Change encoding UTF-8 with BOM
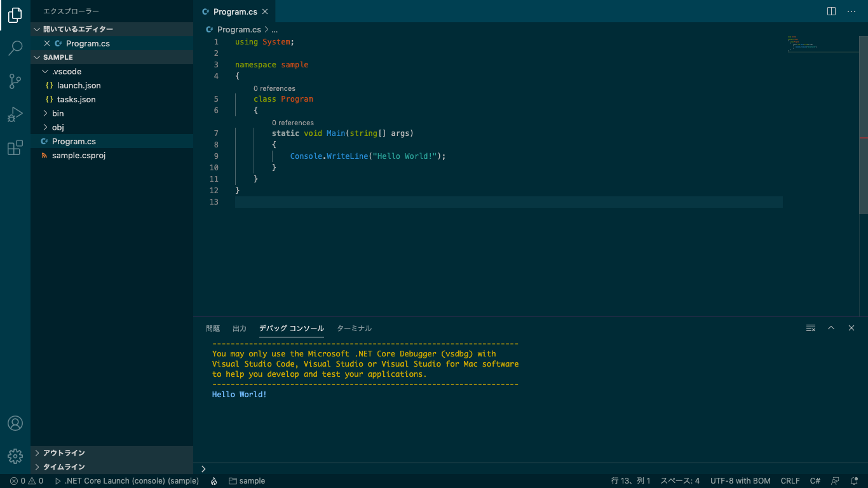 pyautogui.click(x=740, y=481)
